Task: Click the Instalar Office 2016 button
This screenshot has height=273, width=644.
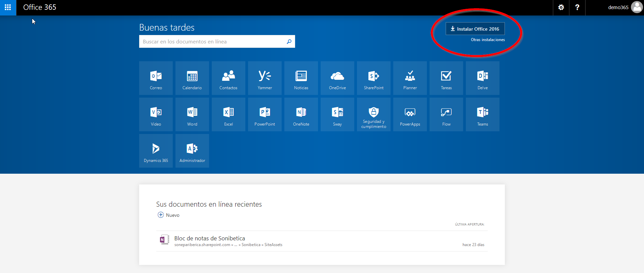Action: click(x=475, y=29)
